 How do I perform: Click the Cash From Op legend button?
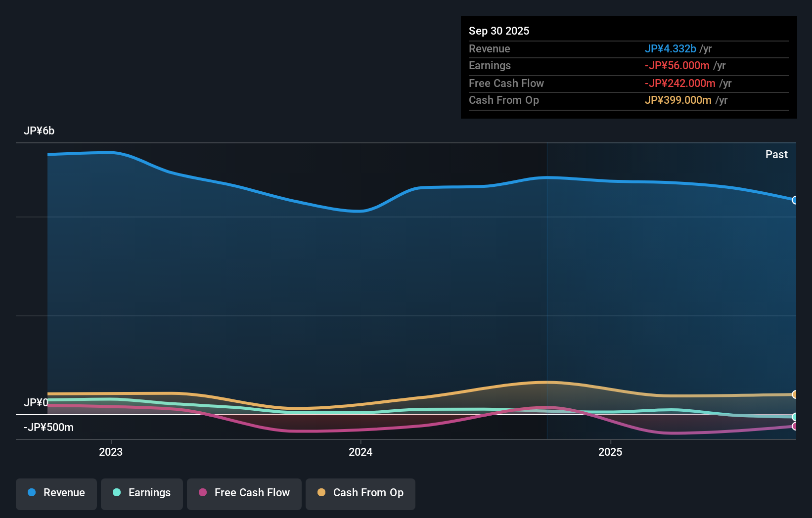pos(360,494)
